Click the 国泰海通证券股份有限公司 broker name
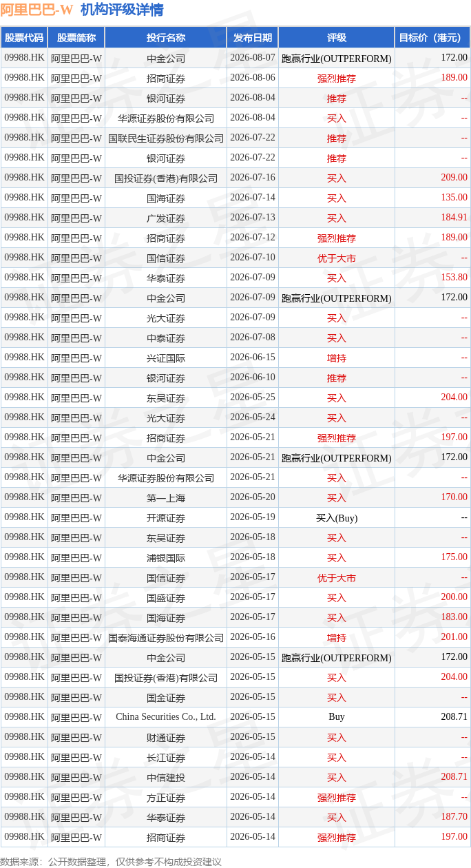The image size is (471, 868). pyautogui.click(x=166, y=638)
